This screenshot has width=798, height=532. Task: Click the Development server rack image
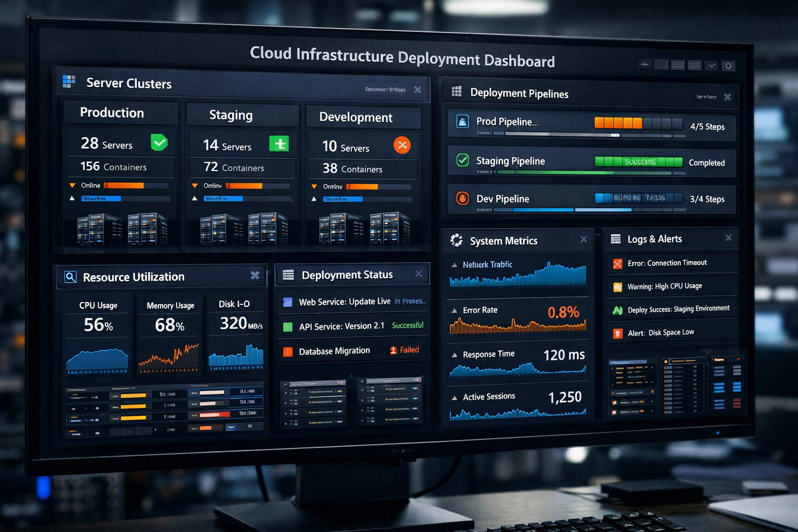[365, 228]
